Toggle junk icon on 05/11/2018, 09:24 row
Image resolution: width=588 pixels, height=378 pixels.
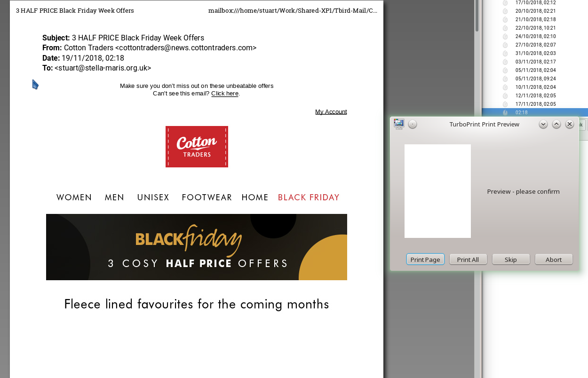[505, 79]
